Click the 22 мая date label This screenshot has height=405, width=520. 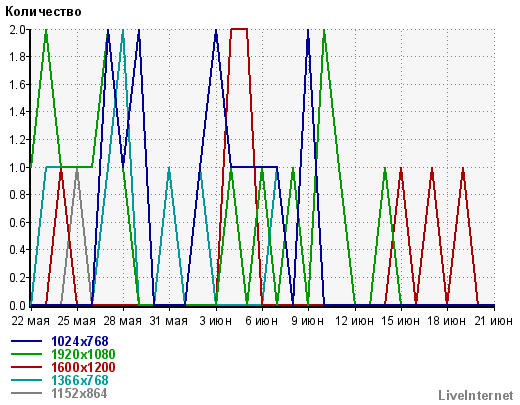(30, 321)
